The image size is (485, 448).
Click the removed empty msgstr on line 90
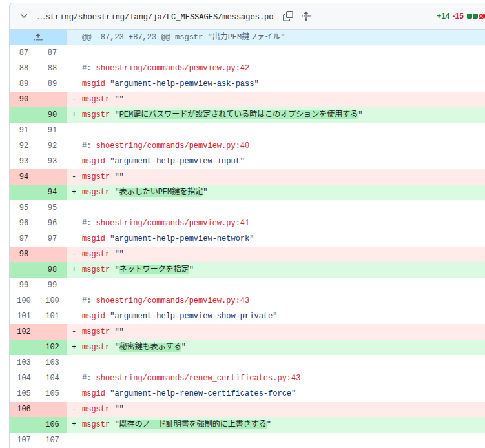103,99
